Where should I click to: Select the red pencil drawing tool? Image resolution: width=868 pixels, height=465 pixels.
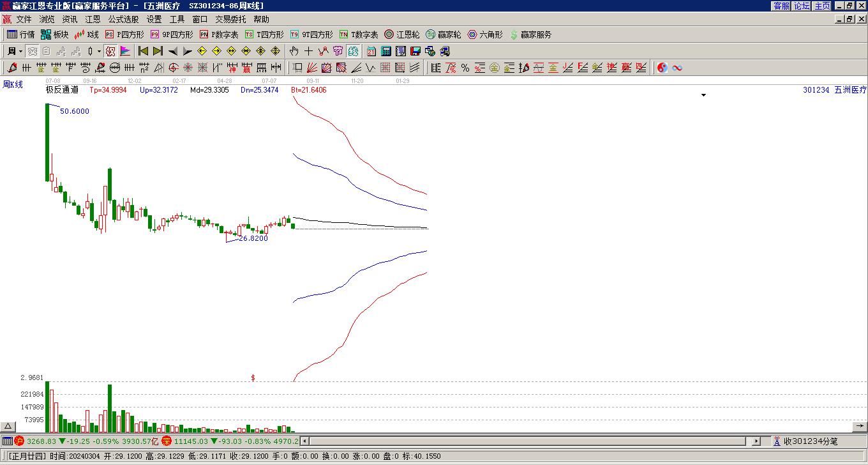click(12, 68)
